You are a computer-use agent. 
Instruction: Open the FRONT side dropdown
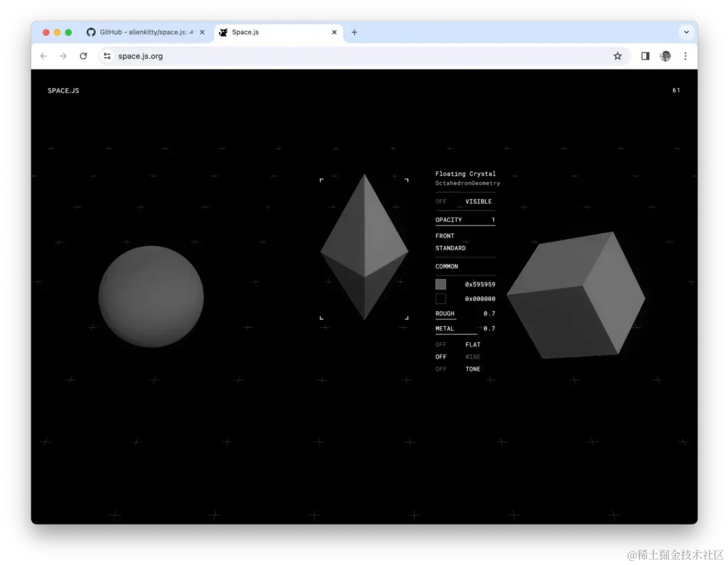point(445,236)
